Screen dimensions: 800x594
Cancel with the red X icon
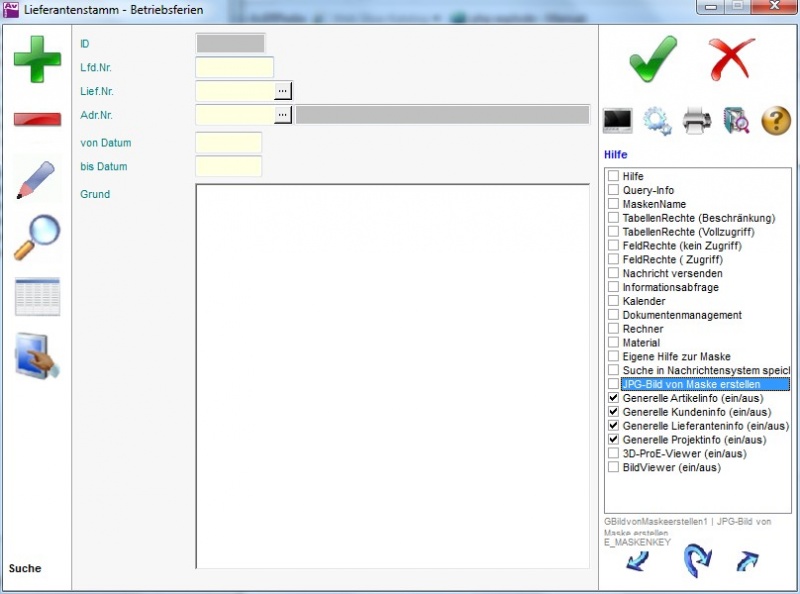(x=732, y=59)
